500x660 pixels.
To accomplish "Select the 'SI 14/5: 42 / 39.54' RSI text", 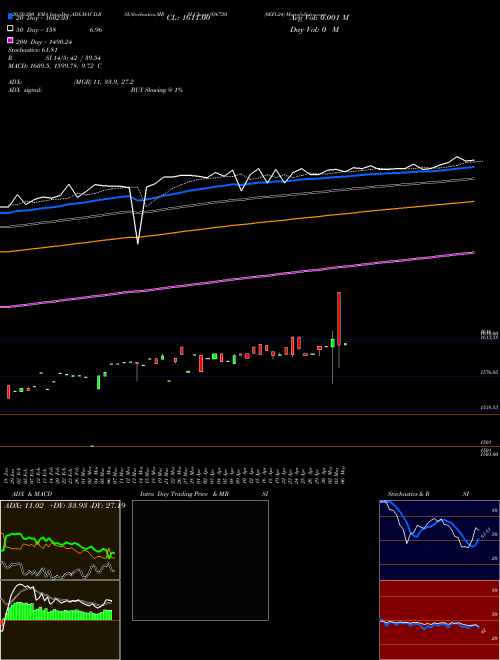I will click(x=73, y=58).
